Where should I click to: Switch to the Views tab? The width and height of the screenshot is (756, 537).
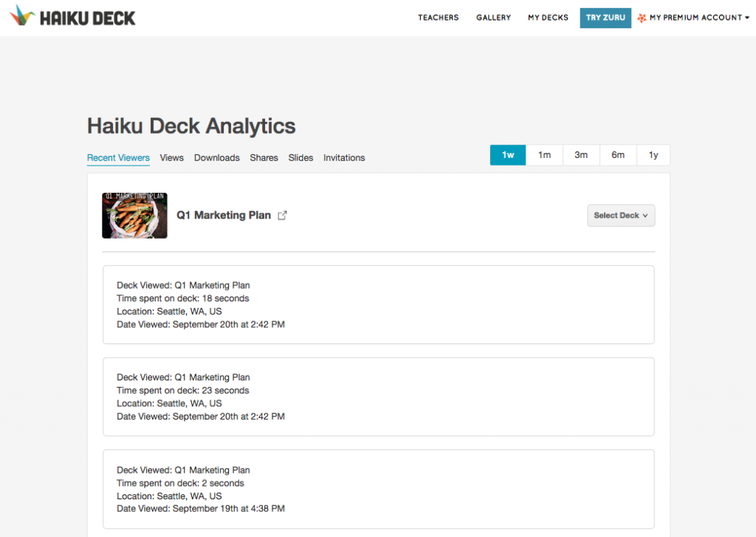click(171, 157)
